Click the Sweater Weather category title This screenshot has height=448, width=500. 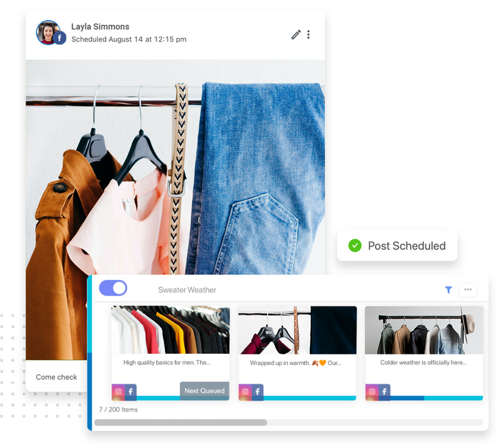tap(186, 290)
